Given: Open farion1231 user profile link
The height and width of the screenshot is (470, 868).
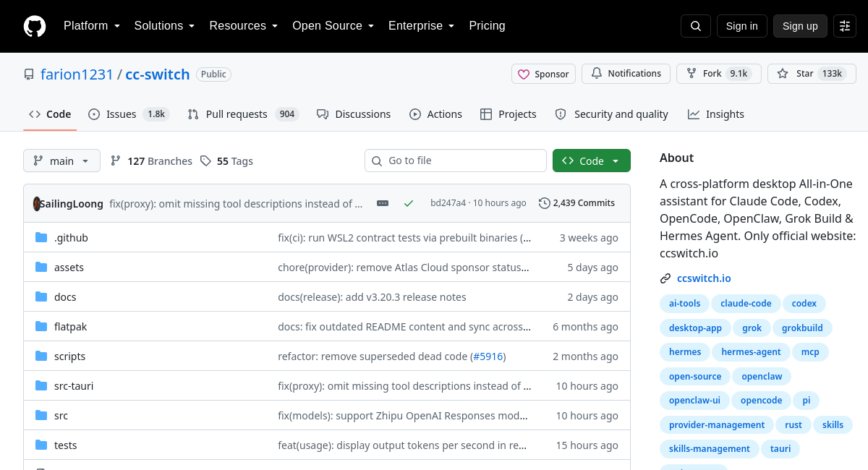Looking at the screenshot, I should [77, 74].
